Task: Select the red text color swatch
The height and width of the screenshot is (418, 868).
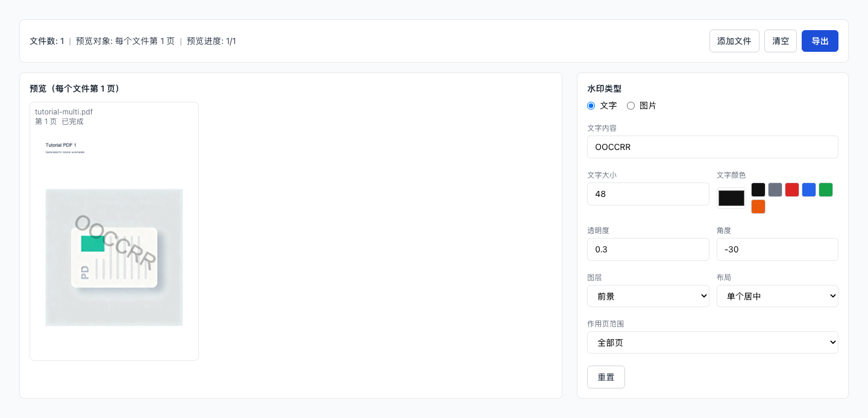Action: click(x=791, y=189)
